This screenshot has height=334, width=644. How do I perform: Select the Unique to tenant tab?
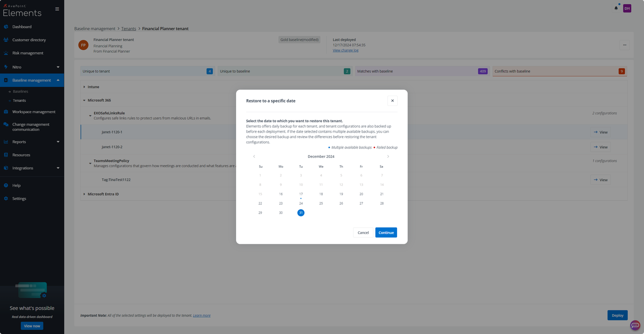pyautogui.click(x=147, y=71)
